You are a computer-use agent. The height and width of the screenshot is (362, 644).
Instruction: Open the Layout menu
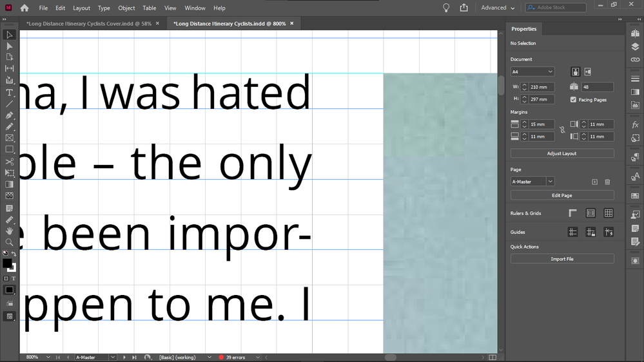[81, 8]
